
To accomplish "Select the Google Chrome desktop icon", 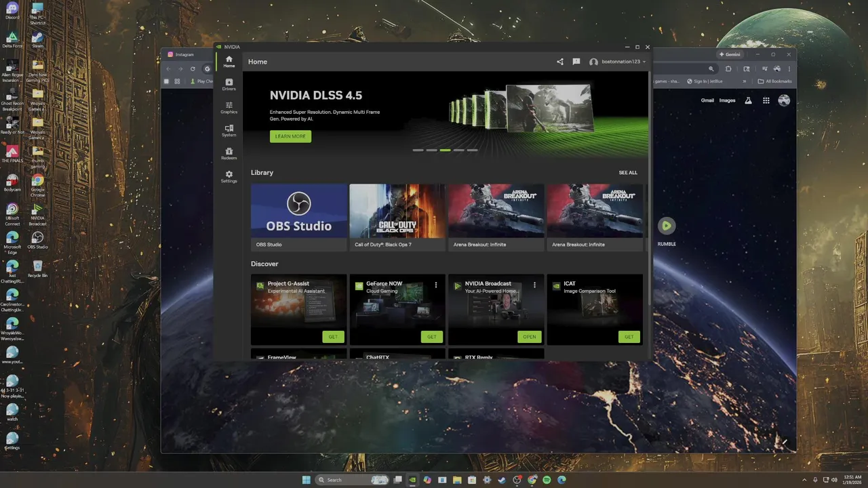I will point(38,186).
